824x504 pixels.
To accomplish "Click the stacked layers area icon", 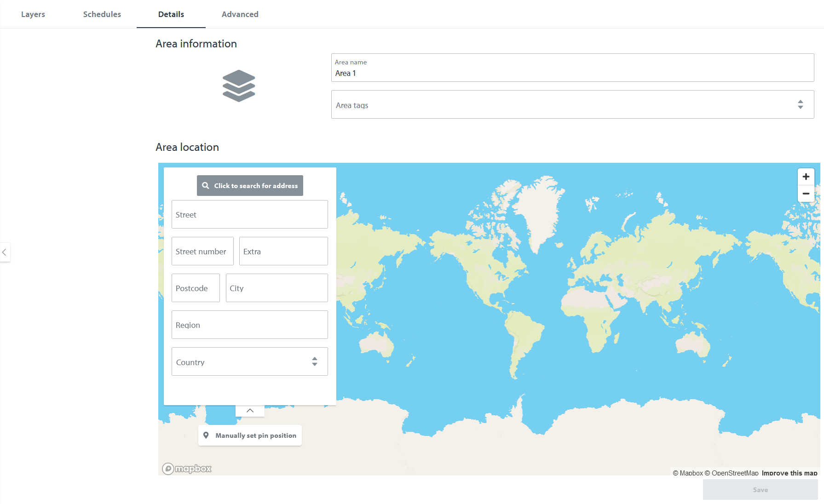I will (238, 86).
